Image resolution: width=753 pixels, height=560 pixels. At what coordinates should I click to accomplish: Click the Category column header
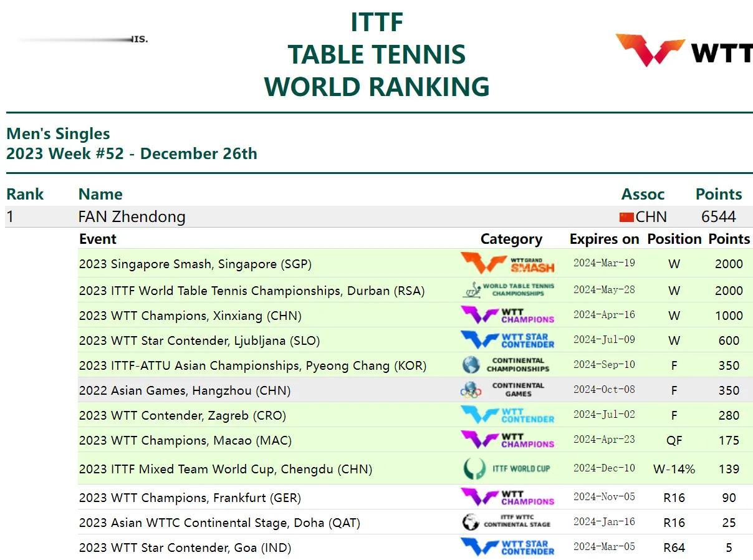[511, 239]
